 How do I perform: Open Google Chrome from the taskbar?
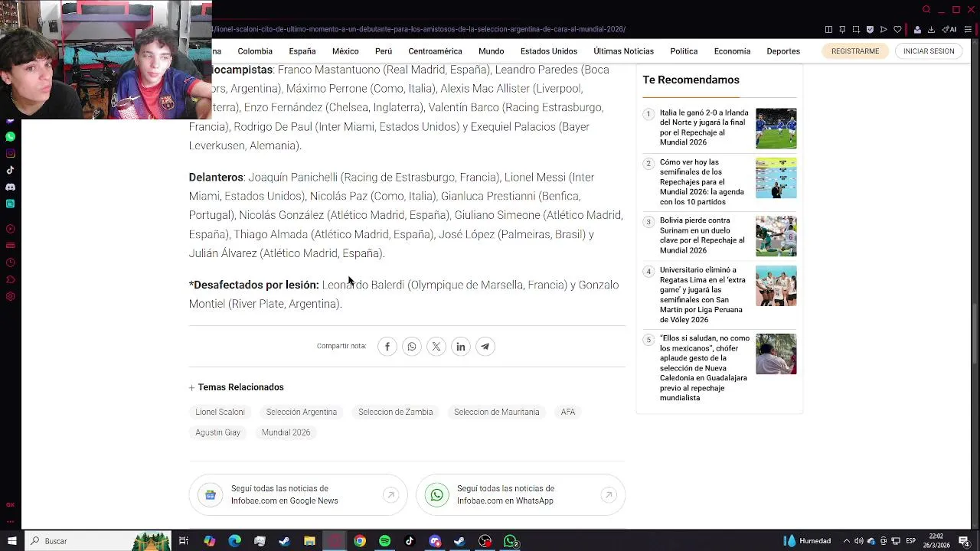(360, 541)
